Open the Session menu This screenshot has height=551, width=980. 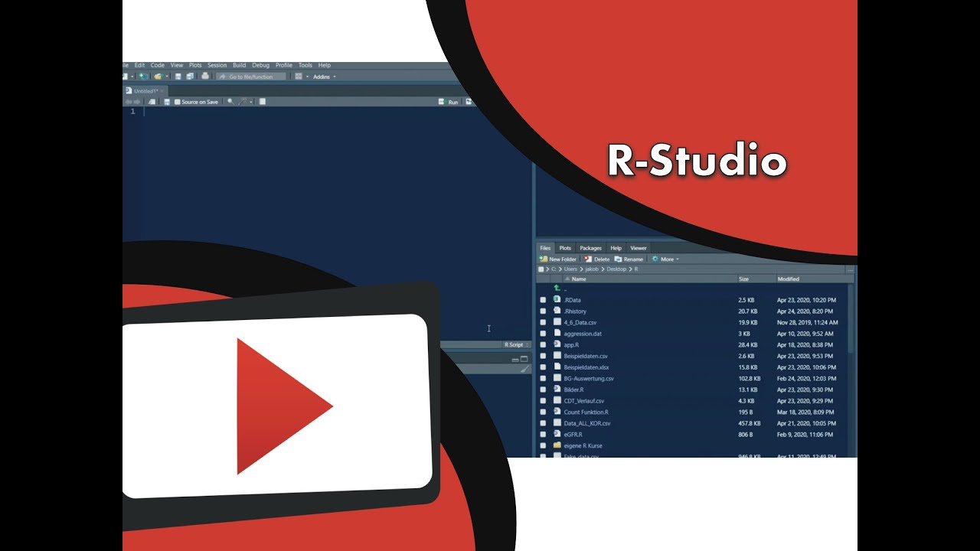point(217,65)
